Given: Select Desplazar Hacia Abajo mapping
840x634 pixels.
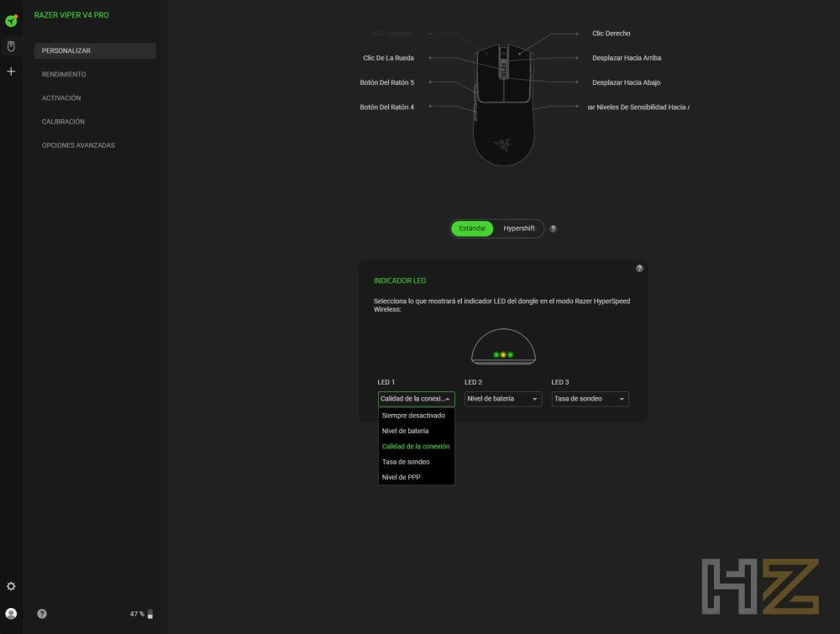Looking at the screenshot, I should (x=626, y=82).
